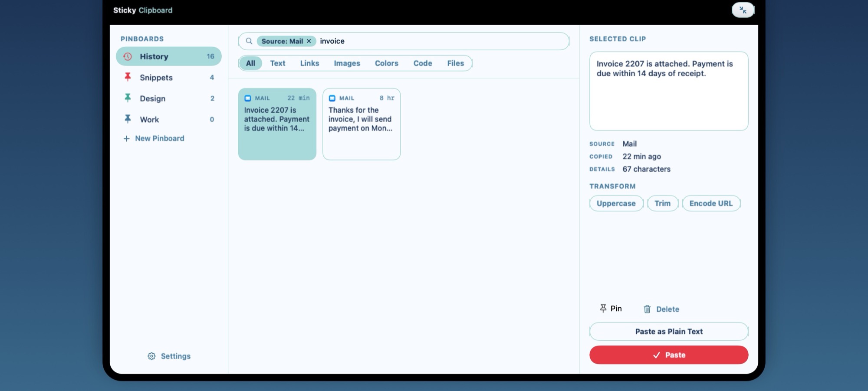Click Mail icon on Thanks for the invoice card
This screenshot has width=868, height=391.
[x=332, y=98]
